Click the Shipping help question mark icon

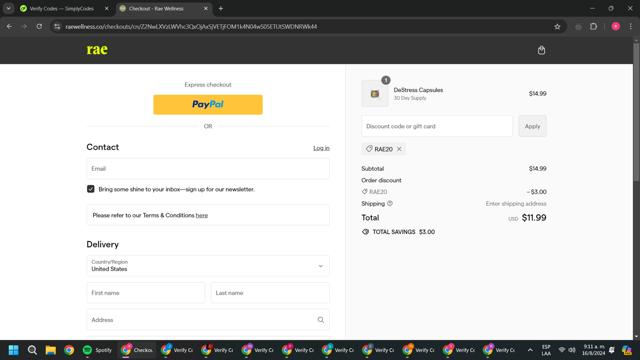[390, 203]
